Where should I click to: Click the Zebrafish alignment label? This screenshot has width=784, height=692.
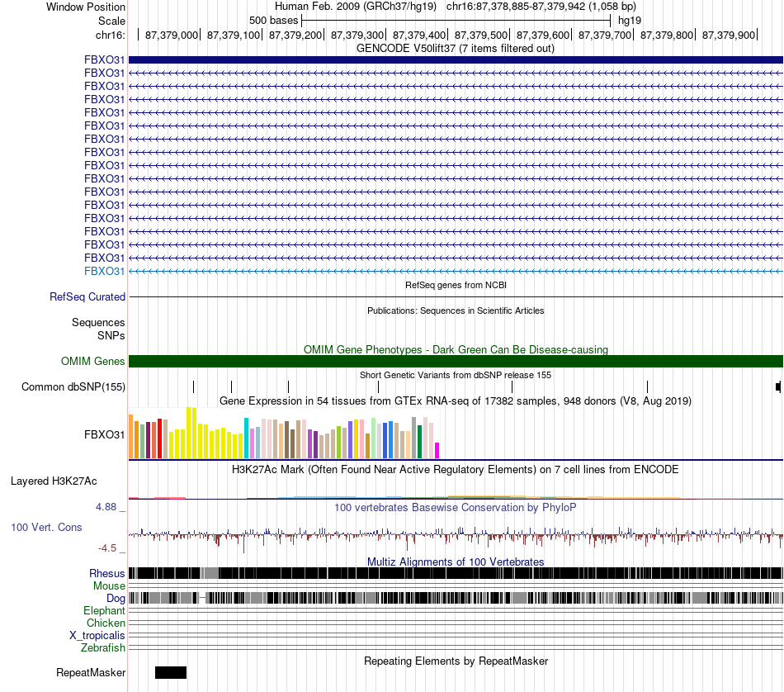103,648
